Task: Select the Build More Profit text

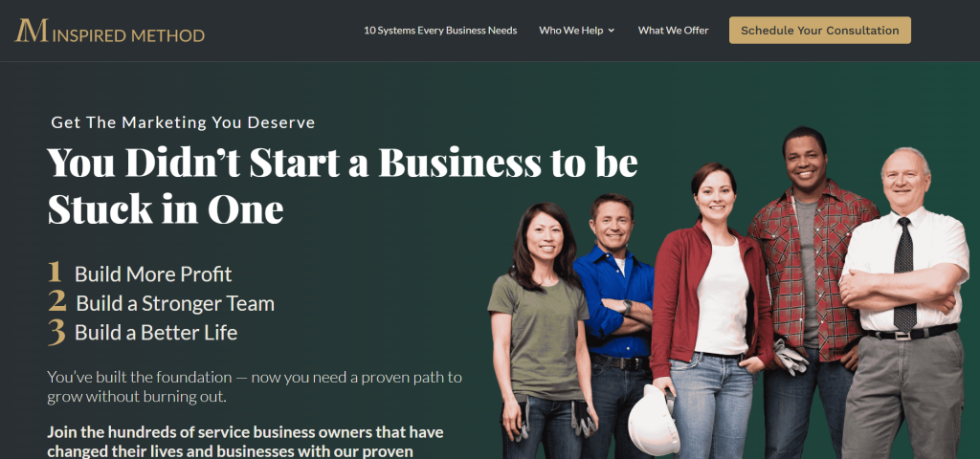Action: coord(153,274)
